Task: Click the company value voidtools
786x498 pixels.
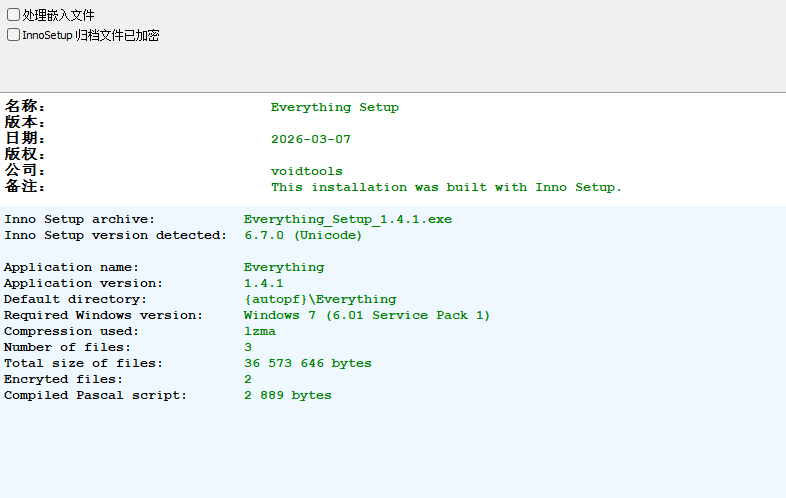Action: click(x=307, y=171)
